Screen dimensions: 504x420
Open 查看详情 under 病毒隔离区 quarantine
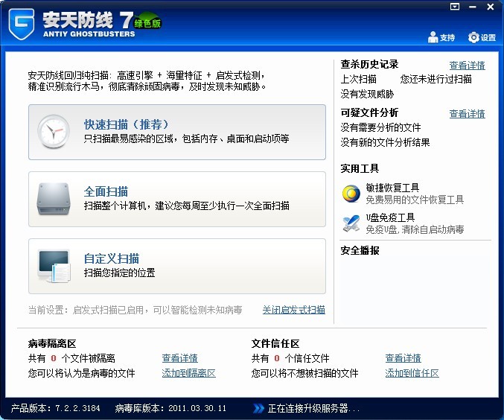click(x=179, y=358)
